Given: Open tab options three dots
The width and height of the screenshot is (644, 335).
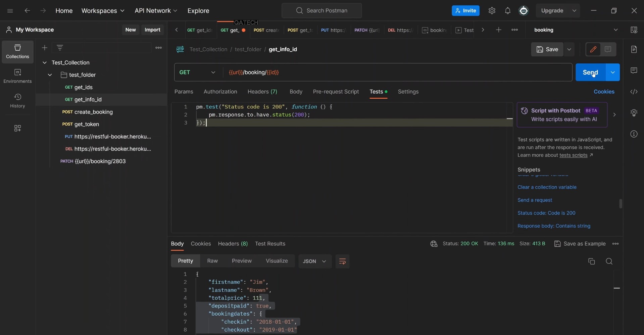Looking at the screenshot, I should pos(514,30).
